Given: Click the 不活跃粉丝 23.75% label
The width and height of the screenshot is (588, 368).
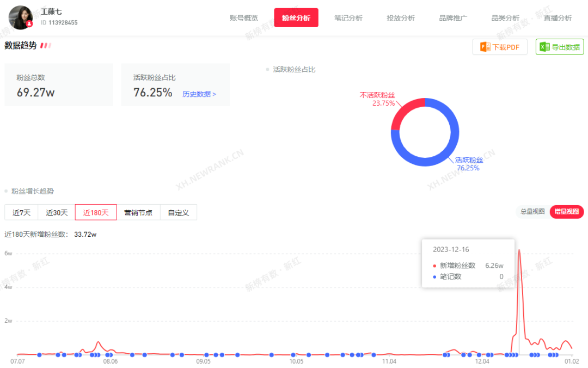Looking at the screenshot, I should 377,99.
